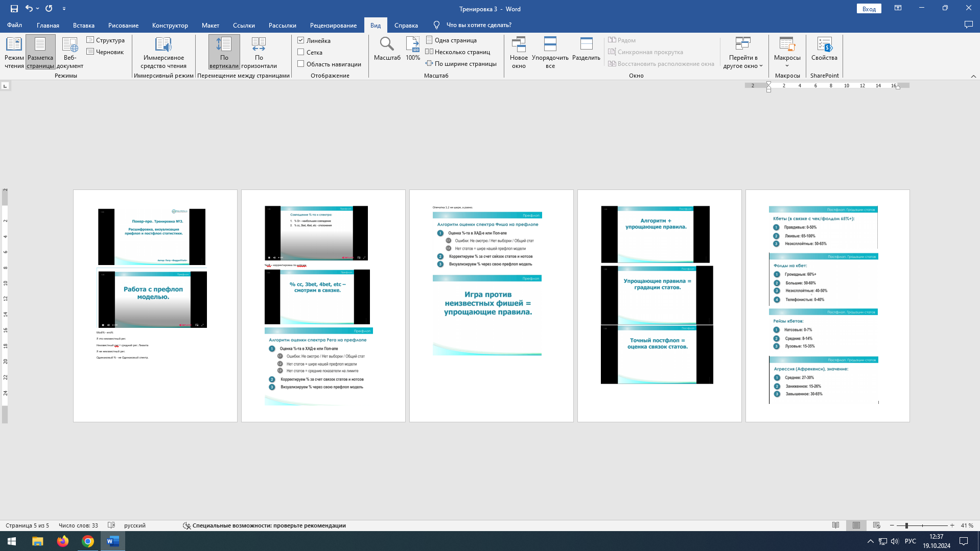Image resolution: width=980 pixels, height=551 pixels.
Task: Choose Multiple Pages zoom
Action: click(x=458, y=52)
